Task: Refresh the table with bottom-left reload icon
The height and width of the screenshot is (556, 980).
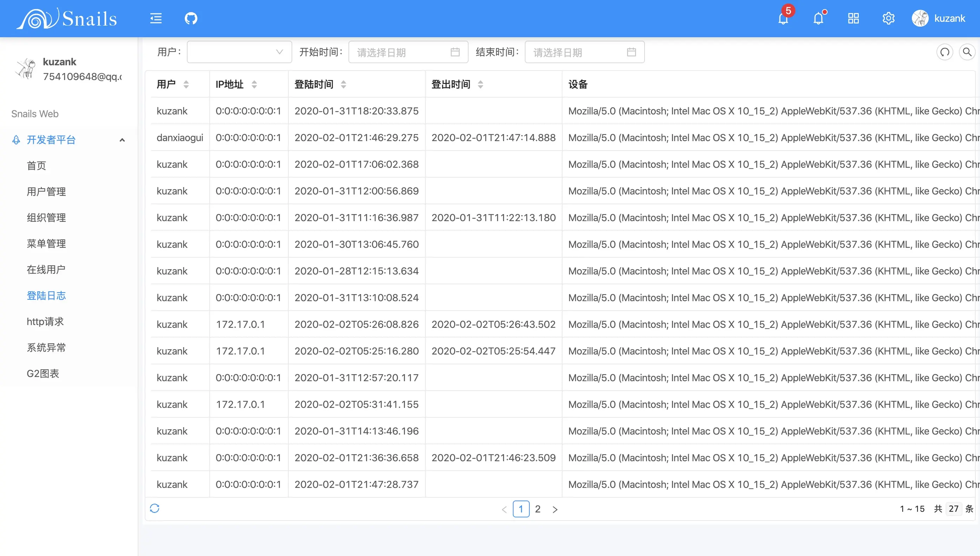Action: (154, 508)
